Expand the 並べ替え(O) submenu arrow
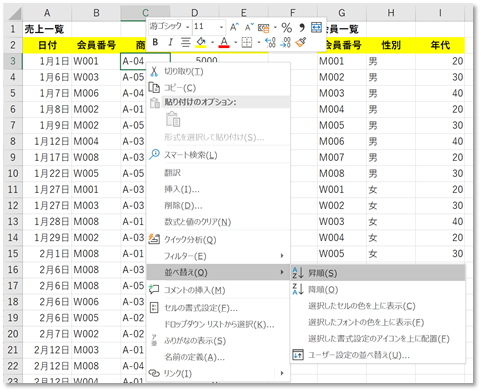 [x=282, y=272]
